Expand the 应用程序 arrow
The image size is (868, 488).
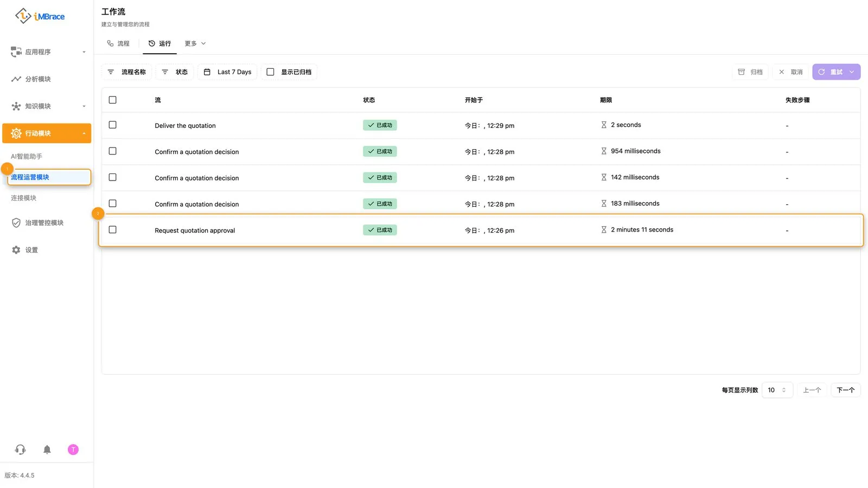click(84, 52)
